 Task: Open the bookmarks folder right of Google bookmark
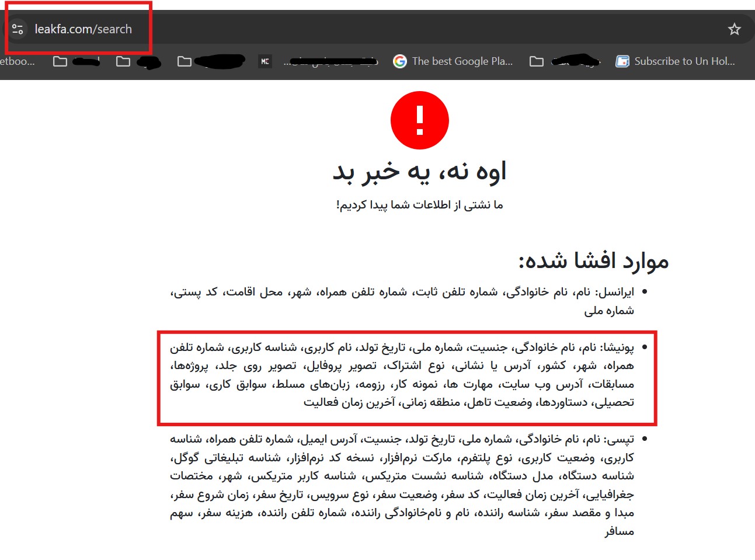[x=537, y=61]
